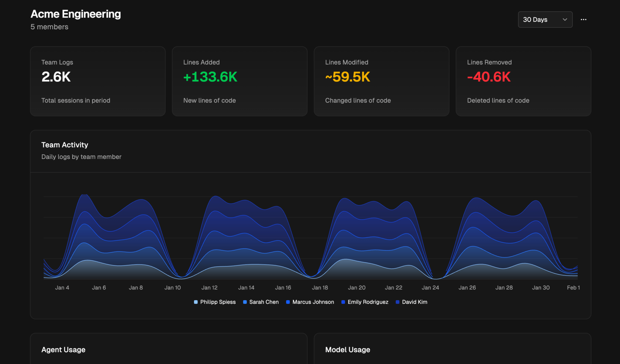
Task: Select the Team Logs stat card
Action: pos(98,81)
